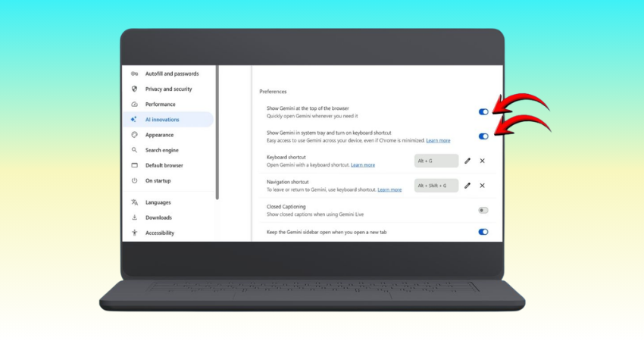Click the On startup power icon
This screenshot has width=644, height=341.
(x=134, y=180)
